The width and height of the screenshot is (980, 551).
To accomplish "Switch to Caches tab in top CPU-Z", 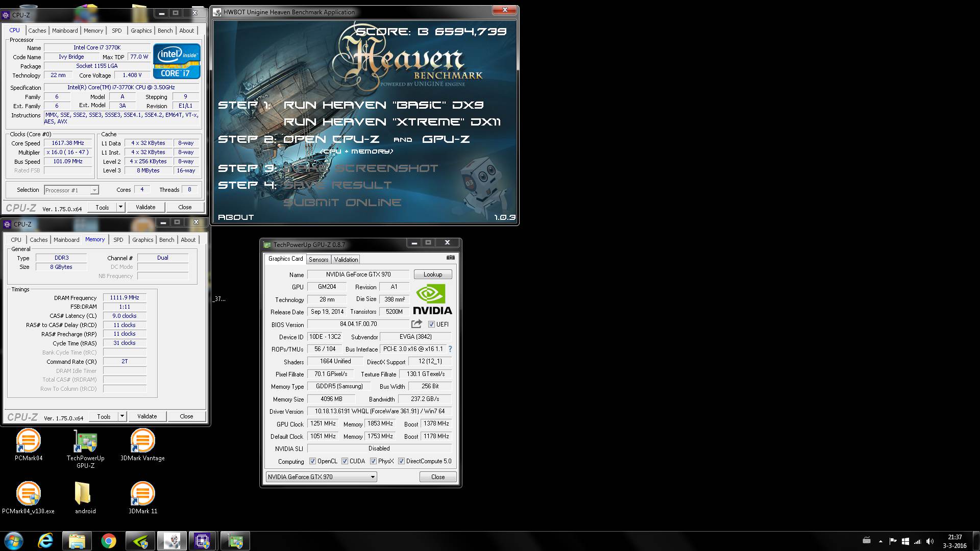I will [37, 31].
